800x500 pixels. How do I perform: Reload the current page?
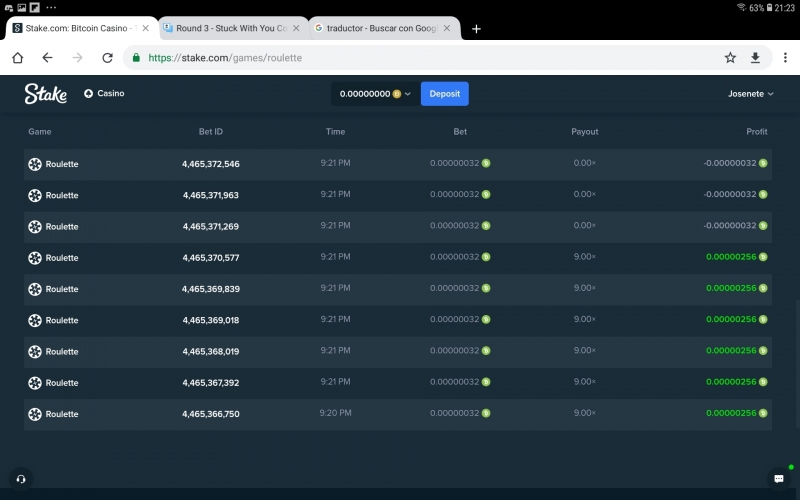(107, 58)
